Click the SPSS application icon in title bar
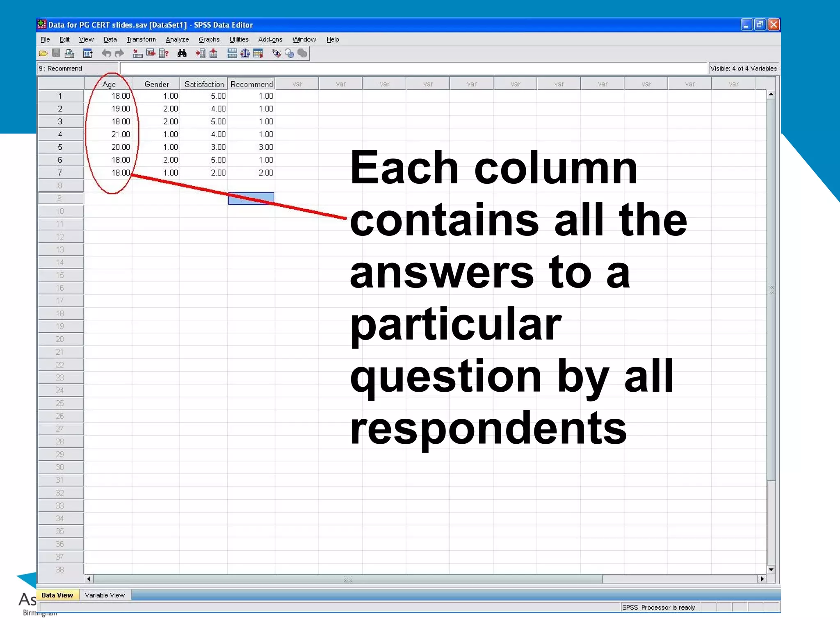 (42, 25)
